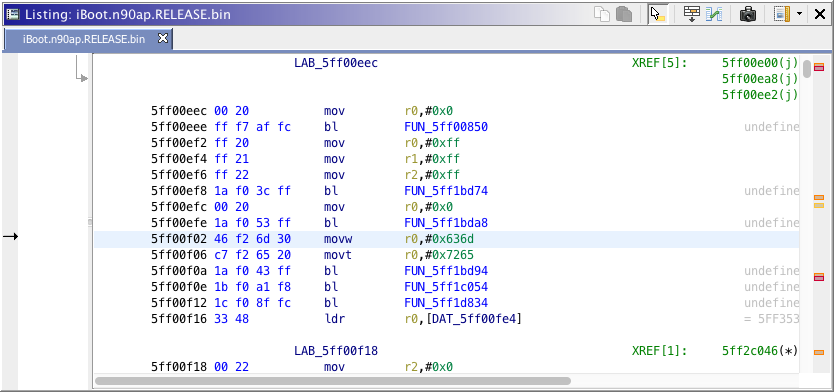Click operand r0,#0x636d
Viewport: 834px width, 392px height.
[x=439, y=239]
